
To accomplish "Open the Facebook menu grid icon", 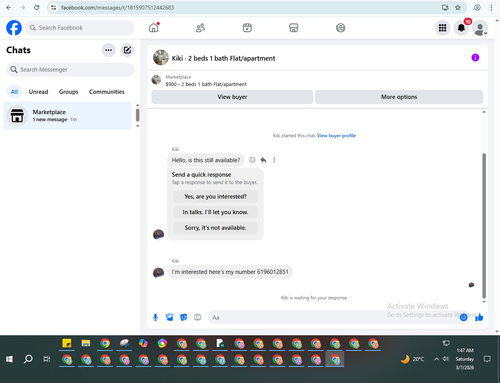I will [442, 28].
